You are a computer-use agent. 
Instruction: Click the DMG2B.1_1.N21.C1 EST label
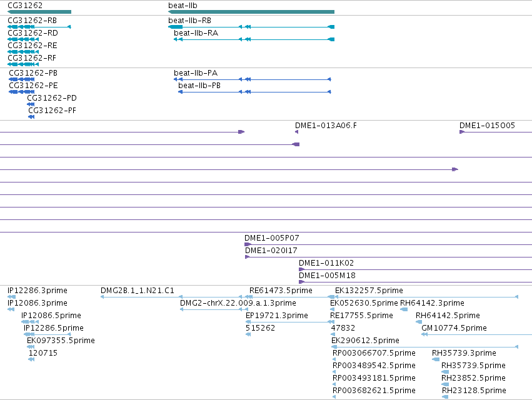point(138,291)
